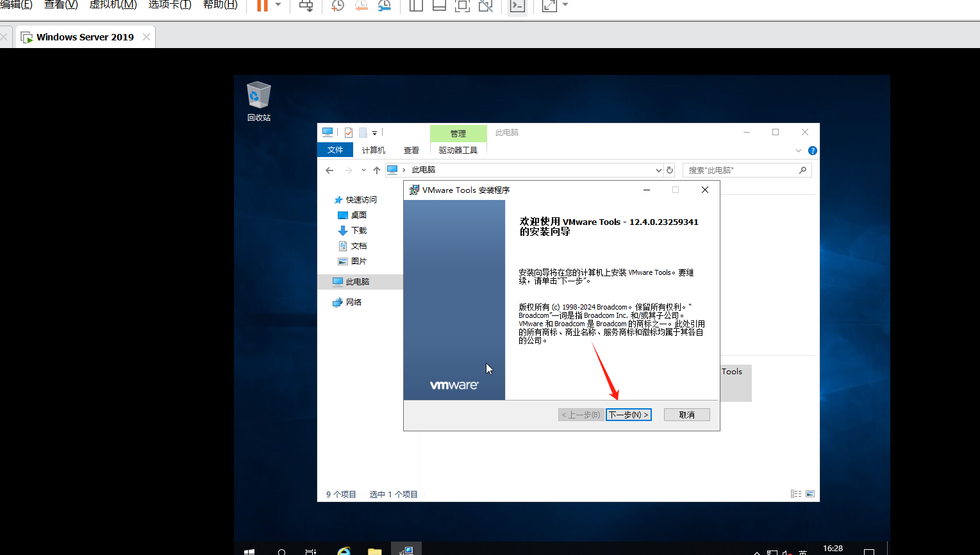Select 快速访问 in the navigation pane
The height and width of the screenshot is (555, 980).
[356, 200]
